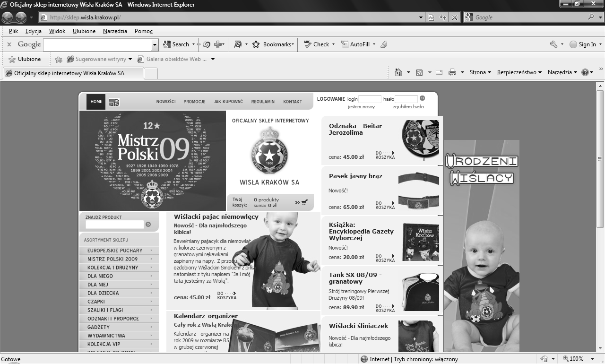
Task: Open the KONTAKT page
Action: click(293, 102)
